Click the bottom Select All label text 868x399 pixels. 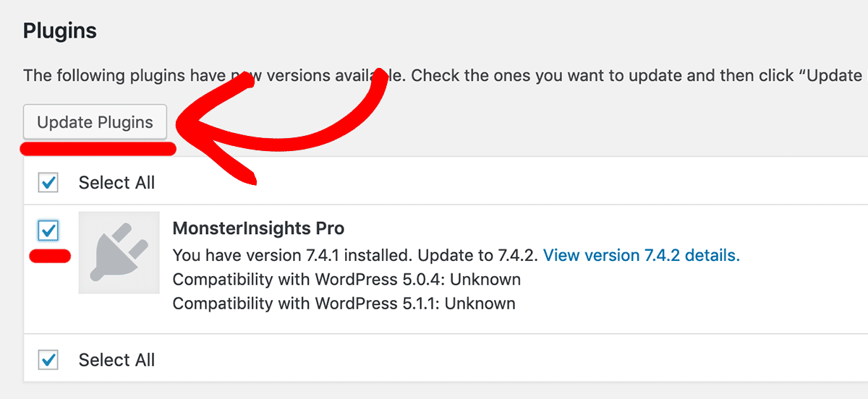[116, 360]
